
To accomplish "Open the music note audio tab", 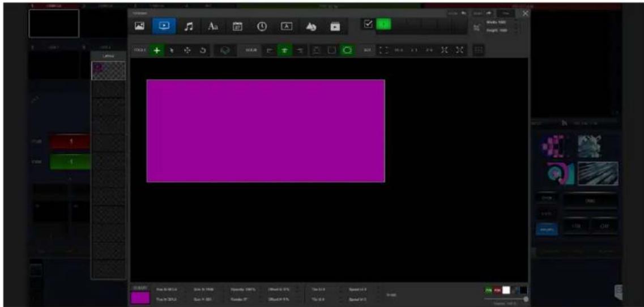I will pos(189,26).
